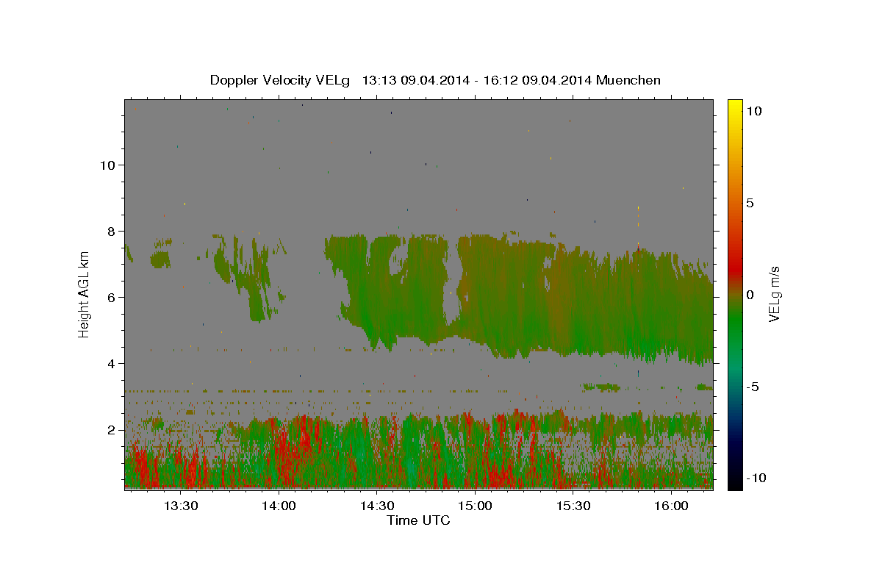Click the colorbar label -10
This screenshot has height=588, width=882.
tap(753, 478)
